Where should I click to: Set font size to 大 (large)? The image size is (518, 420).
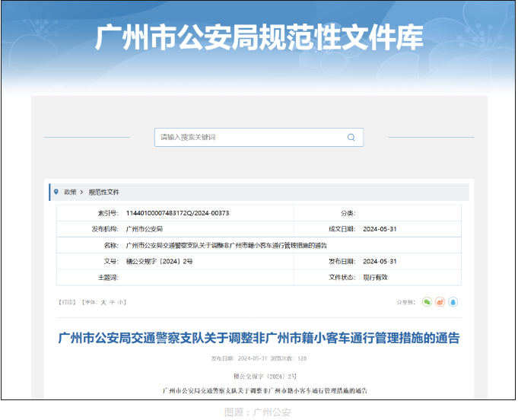coord(103,302)
